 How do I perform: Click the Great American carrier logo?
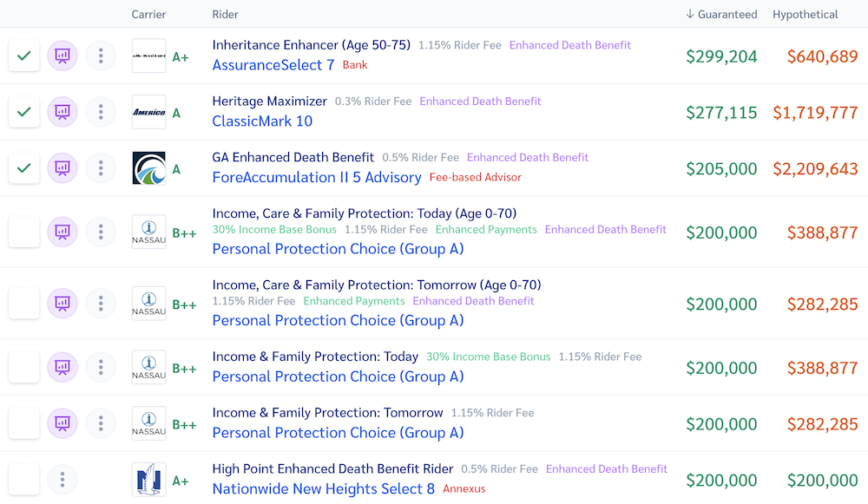tap(148, 168)
